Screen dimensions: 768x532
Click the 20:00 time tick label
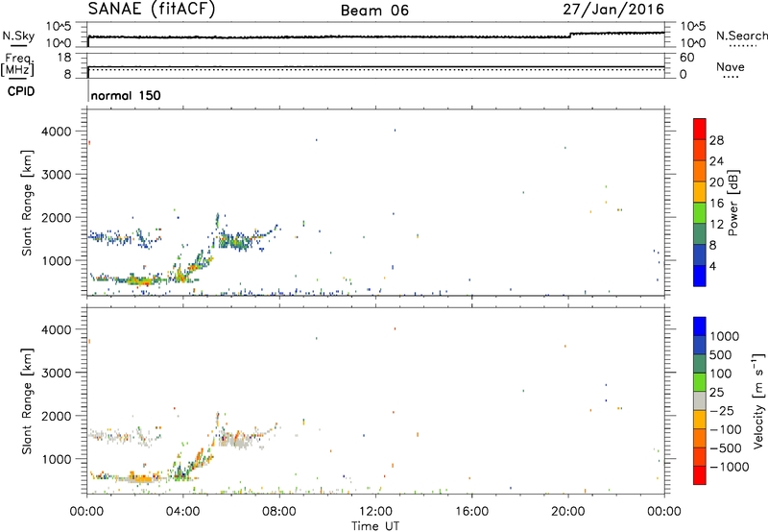pyautogui.click(x=568, y=512)
